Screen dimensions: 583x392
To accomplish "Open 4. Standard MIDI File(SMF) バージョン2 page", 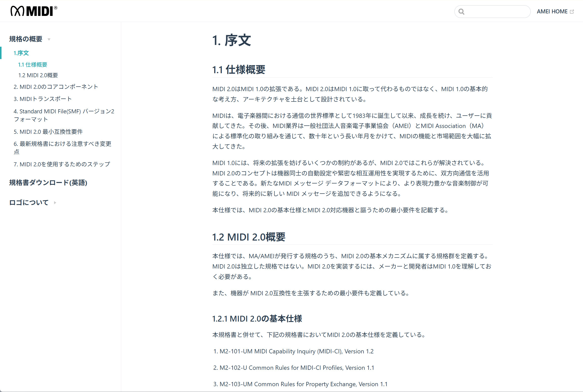I will click(x=64, y=115).
